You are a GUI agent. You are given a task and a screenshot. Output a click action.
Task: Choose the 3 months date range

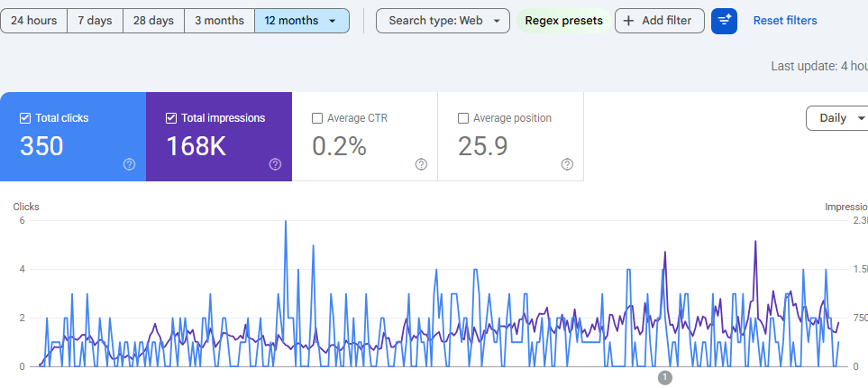219,21
